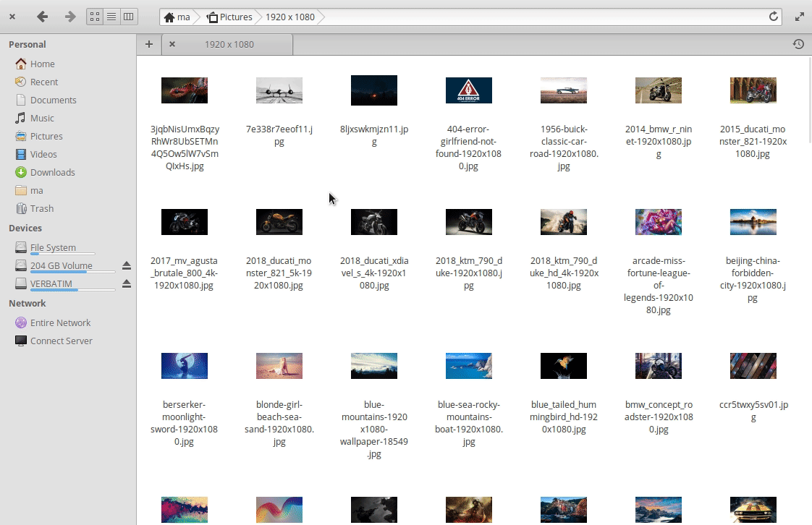Select 2018_ktm_790_duke_hd_4k thumbnail
The height and width of the screenshot is (525, 812).
click(564, 222)
